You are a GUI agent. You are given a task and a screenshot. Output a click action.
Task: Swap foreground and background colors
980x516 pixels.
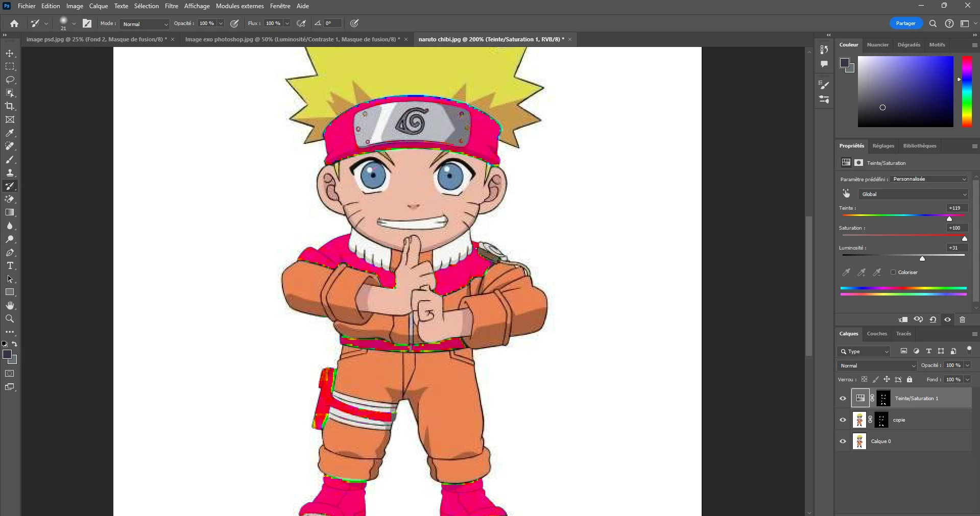pyautogui.click(x=15, y=344)
